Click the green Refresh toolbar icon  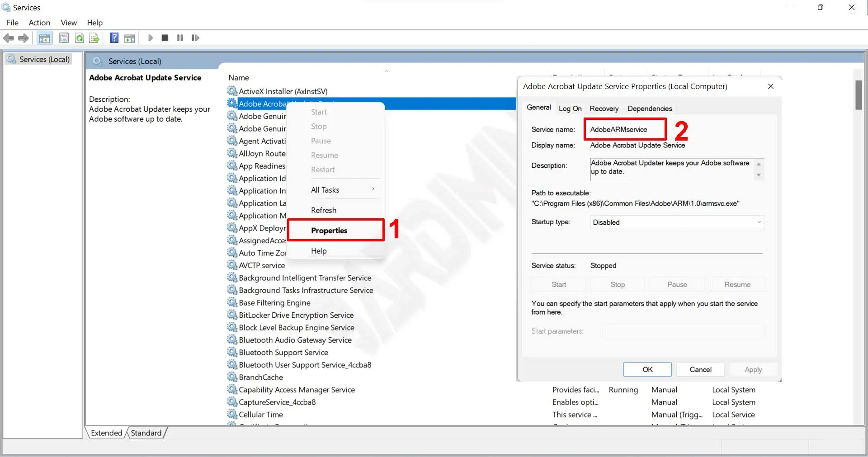click(80, 38)
